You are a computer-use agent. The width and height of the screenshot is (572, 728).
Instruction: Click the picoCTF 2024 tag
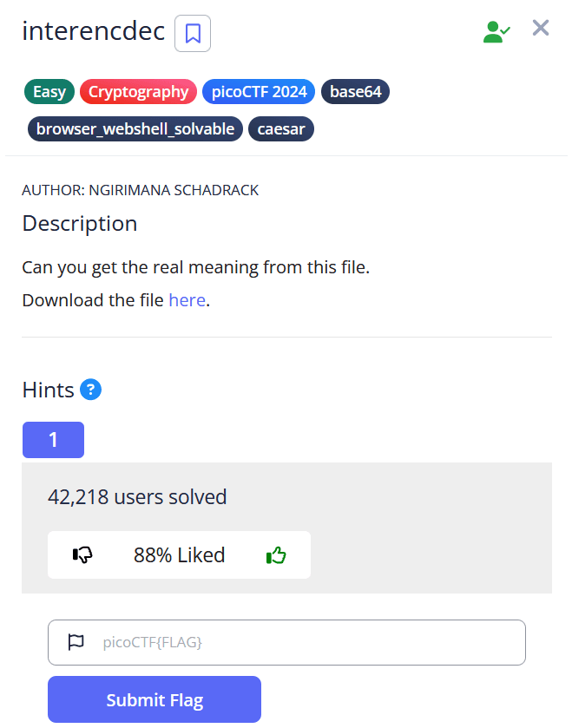[x=258, y=91]
